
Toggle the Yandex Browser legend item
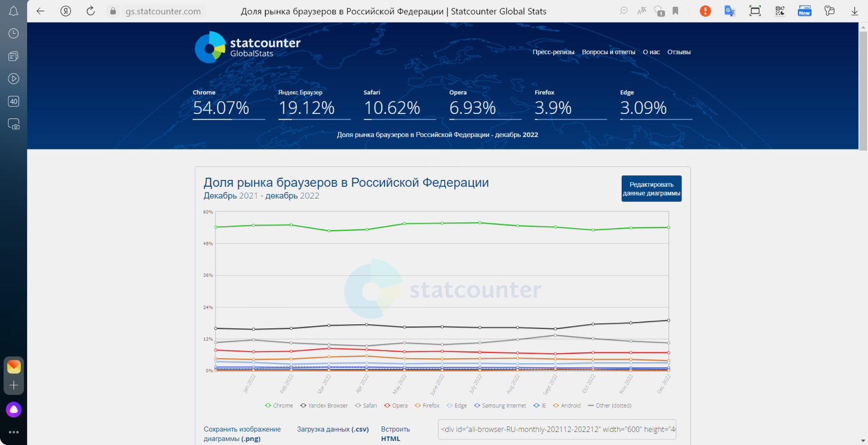click(x=324, y=406)
